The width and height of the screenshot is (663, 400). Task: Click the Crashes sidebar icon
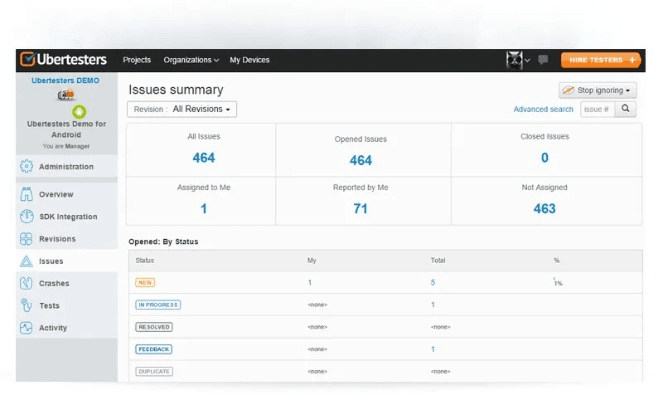[27, 283]
